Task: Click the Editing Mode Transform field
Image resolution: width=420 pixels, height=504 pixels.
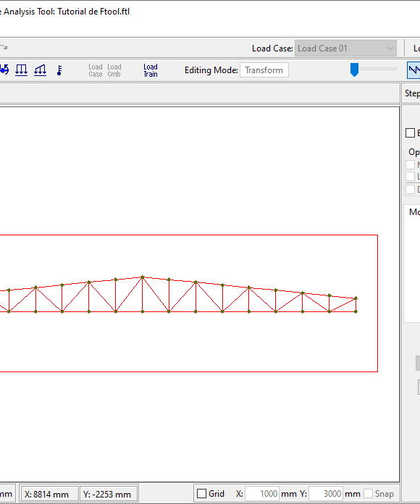Action: pos(264,70)
